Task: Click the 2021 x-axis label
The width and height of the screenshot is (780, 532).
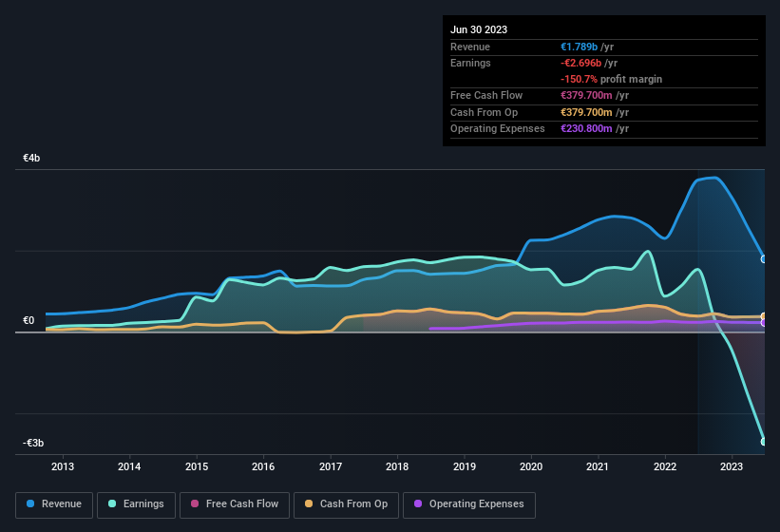Action: pyautogui.click(x=598, y=466)
